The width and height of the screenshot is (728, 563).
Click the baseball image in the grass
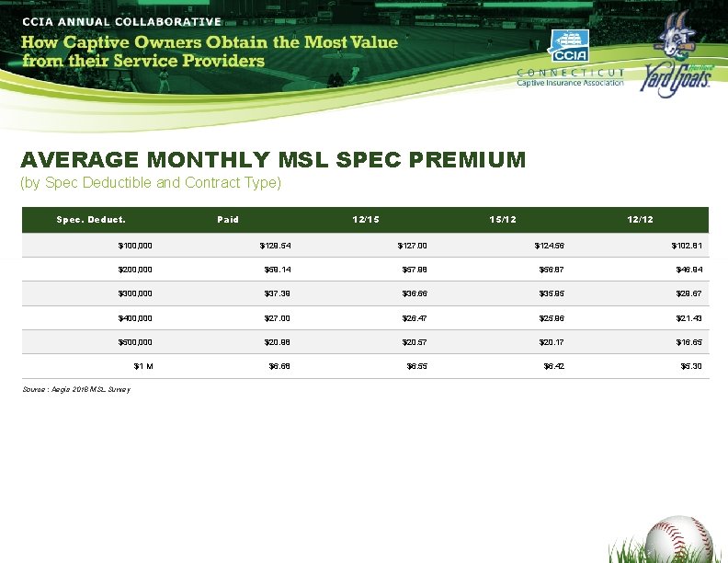[677, 539]
